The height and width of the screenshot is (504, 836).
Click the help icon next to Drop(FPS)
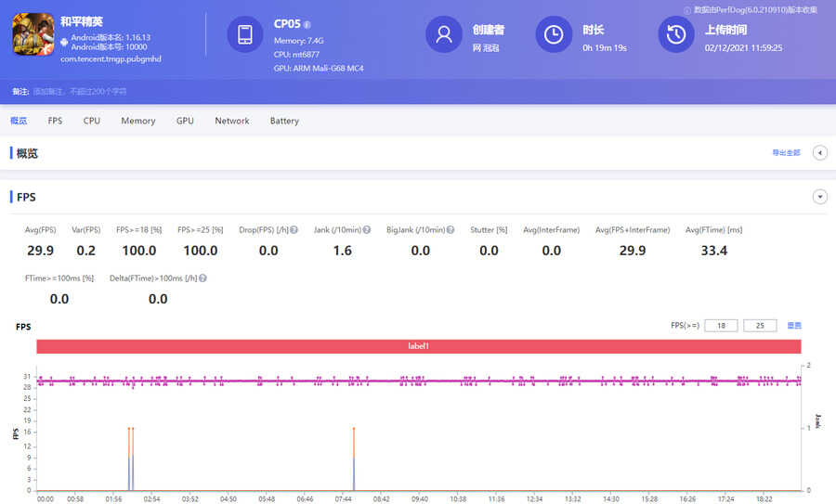(294, 229)
